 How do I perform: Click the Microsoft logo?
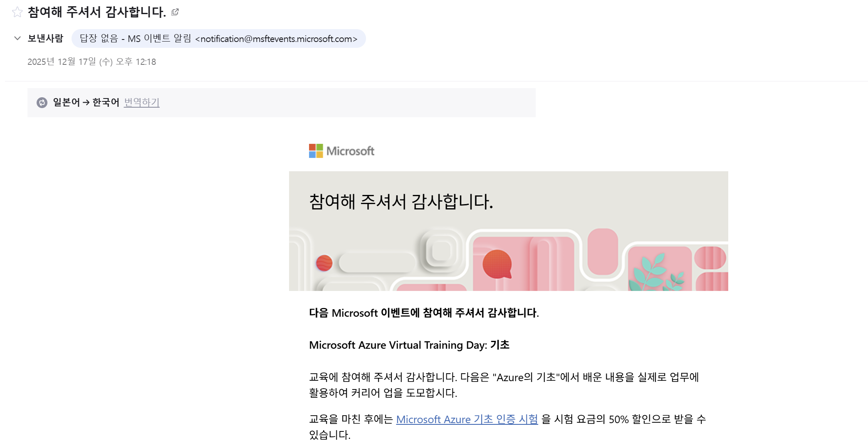342,150
